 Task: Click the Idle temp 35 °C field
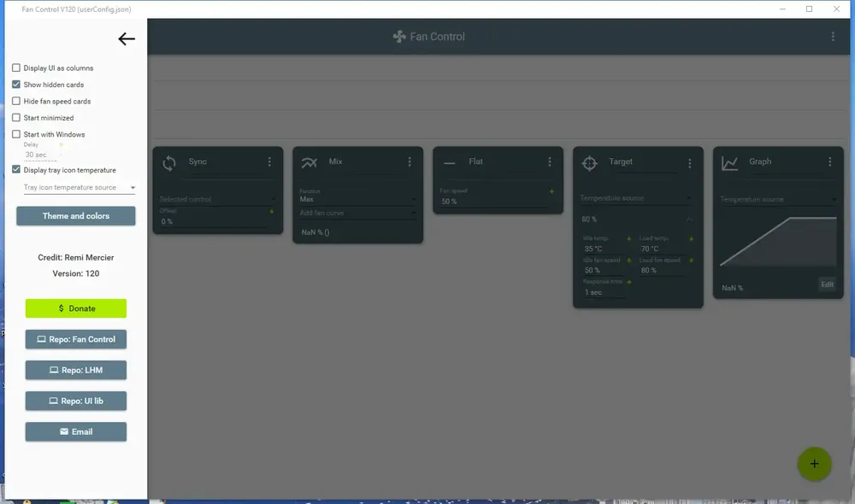(605, 249)
